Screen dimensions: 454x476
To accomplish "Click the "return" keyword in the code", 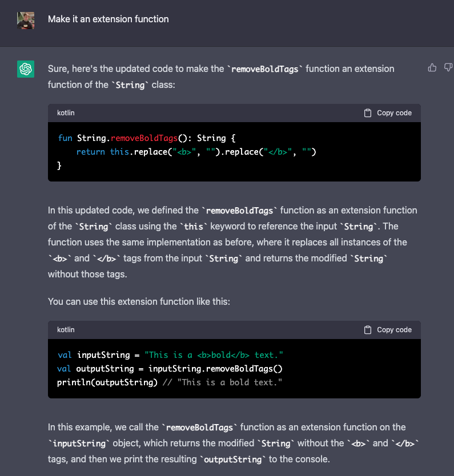I will click(91, 152).
